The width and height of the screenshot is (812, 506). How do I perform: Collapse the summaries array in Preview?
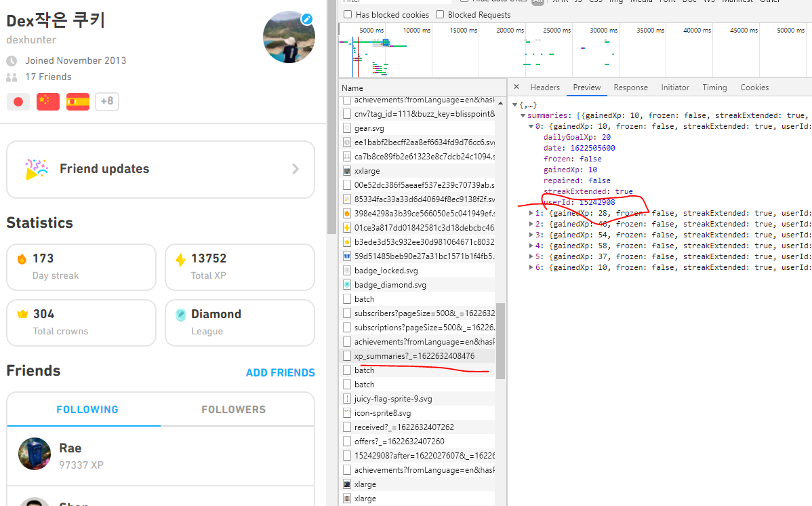click(523, 115)
